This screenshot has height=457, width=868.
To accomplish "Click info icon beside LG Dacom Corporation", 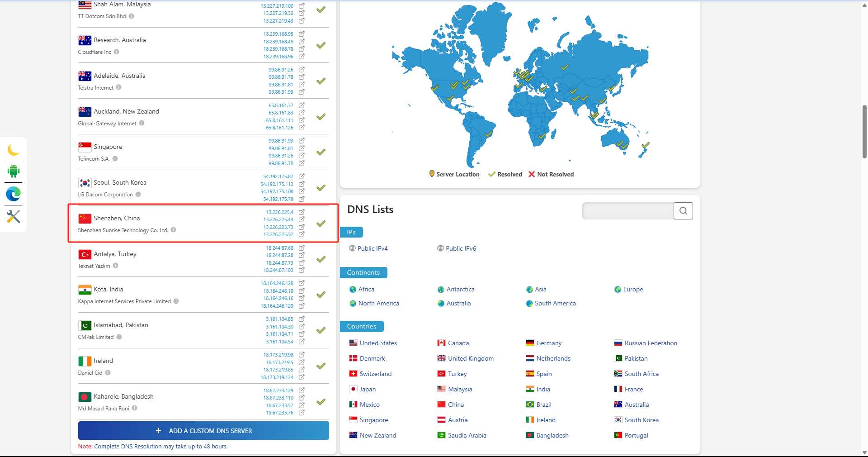I will [x=138, y=195].
